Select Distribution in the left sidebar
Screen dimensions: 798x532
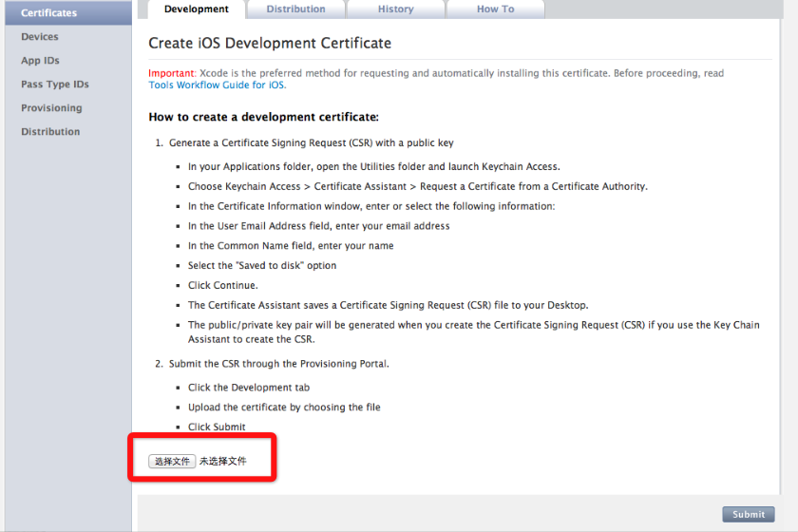tap(50, 131)
